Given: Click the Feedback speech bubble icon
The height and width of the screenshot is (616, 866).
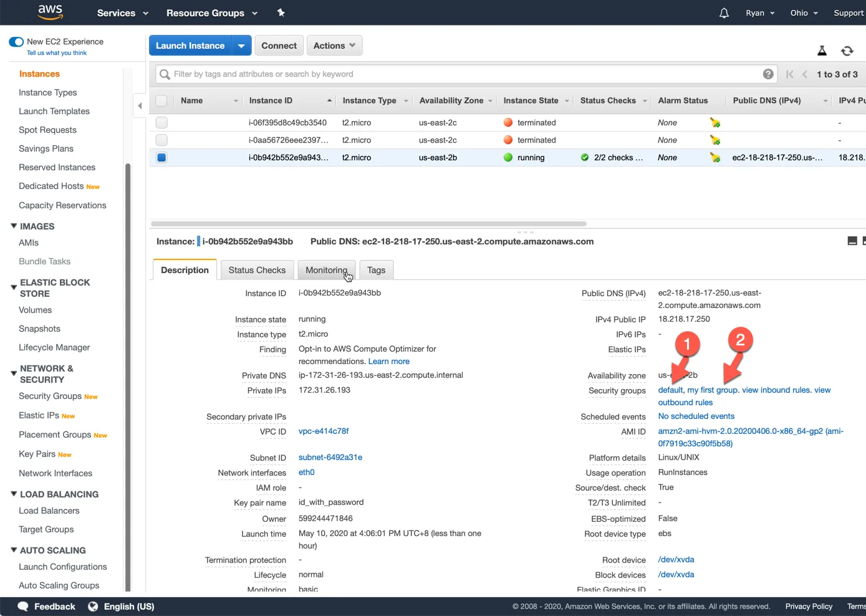Looking at the screenshot, I should click(23, 607).
